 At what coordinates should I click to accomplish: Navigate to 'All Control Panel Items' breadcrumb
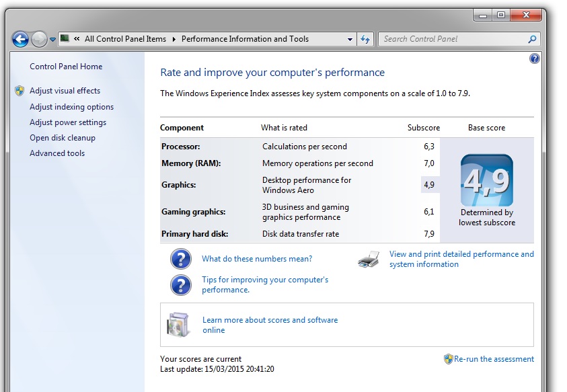[x=125, y=38]
